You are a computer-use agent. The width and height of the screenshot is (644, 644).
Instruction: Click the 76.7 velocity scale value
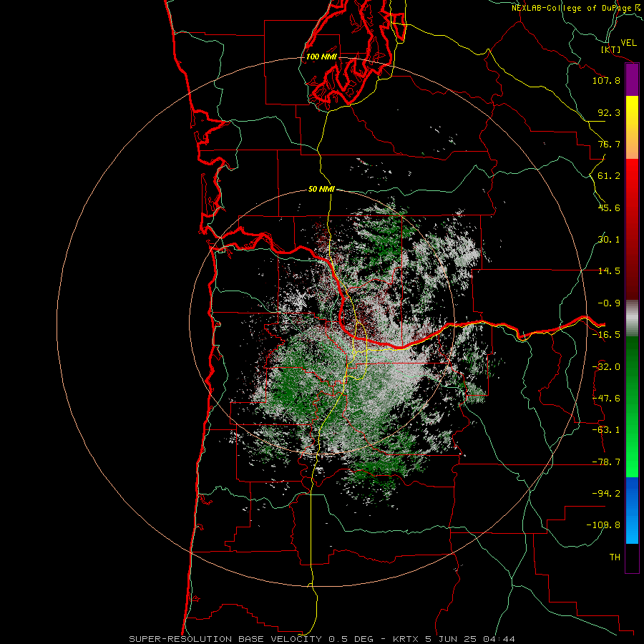pyautogui.click(x=609, y=144)
